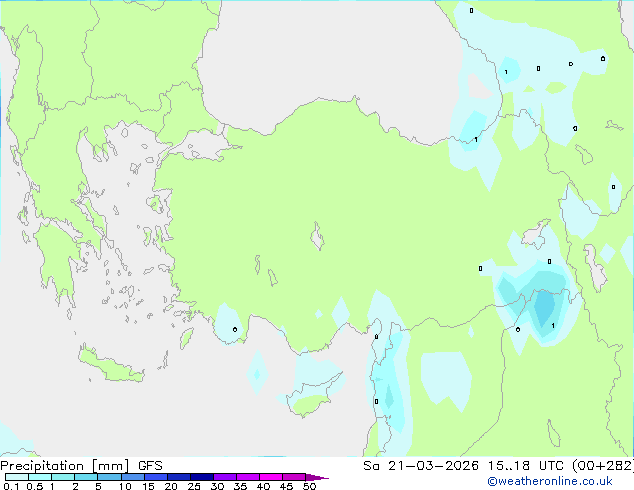Click the 30–35 mm purple legend swatch

coord(225,477)
